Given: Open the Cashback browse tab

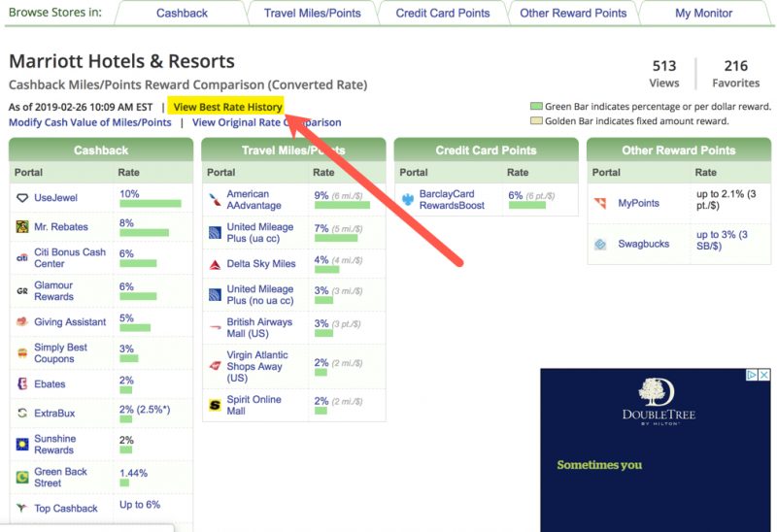Looking at the screenshot, I should pyautogui.click(x=182, y=13).
